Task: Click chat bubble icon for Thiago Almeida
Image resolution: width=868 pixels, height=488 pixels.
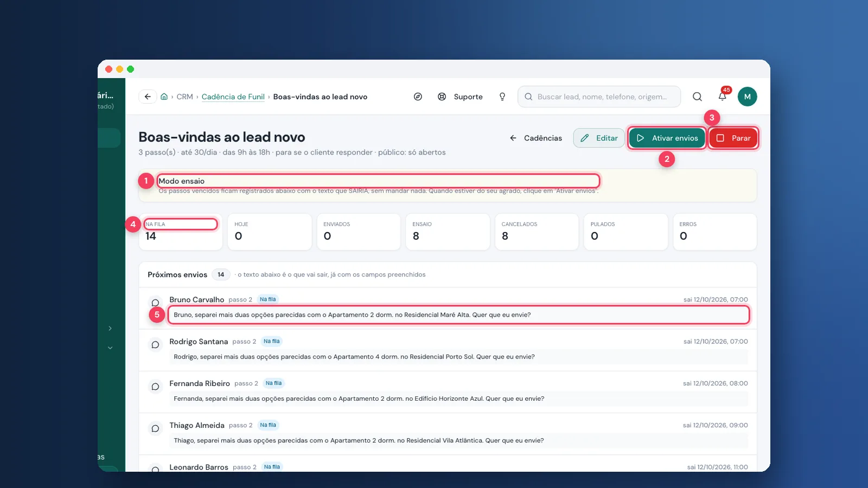Action: point(155,428)
